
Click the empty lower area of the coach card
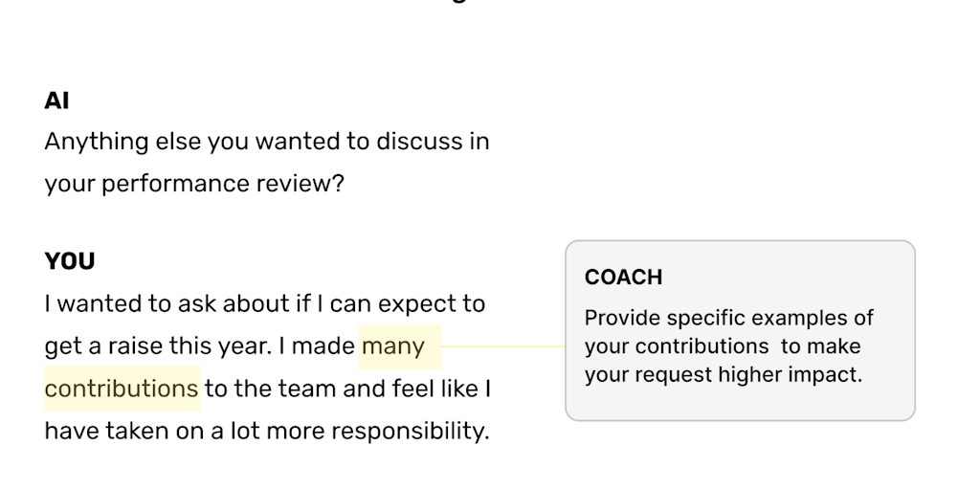click(x=739, y=403)
